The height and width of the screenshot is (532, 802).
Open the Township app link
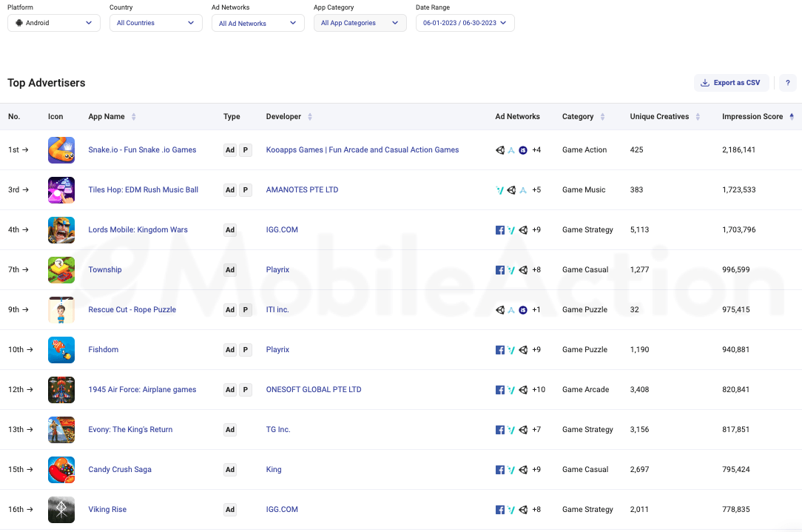pyautogui.click(x=105, y=269)
